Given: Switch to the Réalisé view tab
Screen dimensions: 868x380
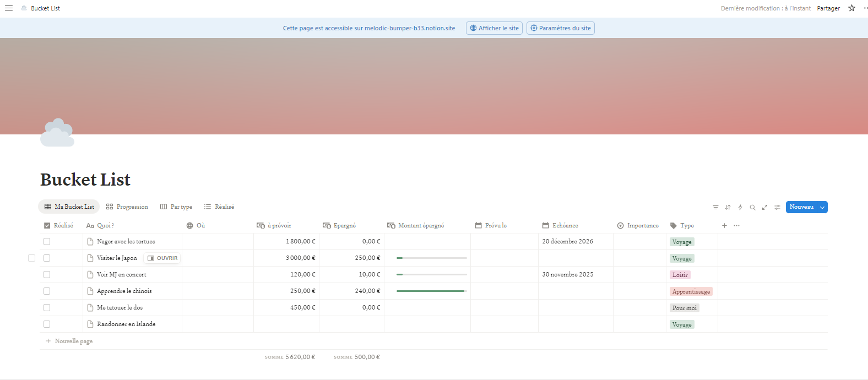Looking at the screenshot, I should (x=219, y=207).
